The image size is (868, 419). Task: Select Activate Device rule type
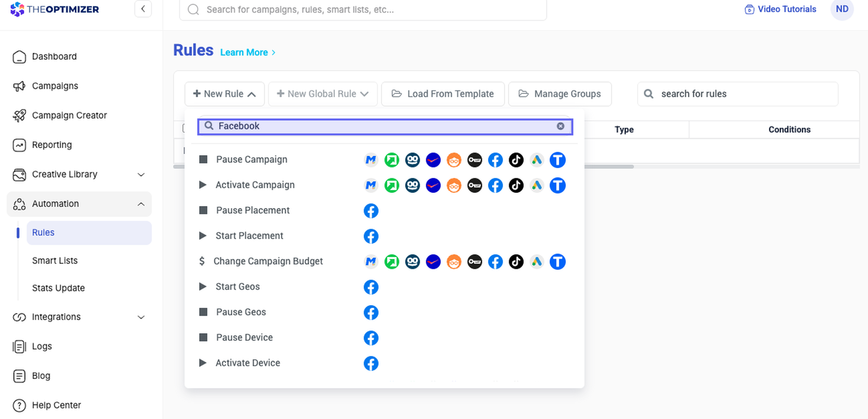click(247, 363)
